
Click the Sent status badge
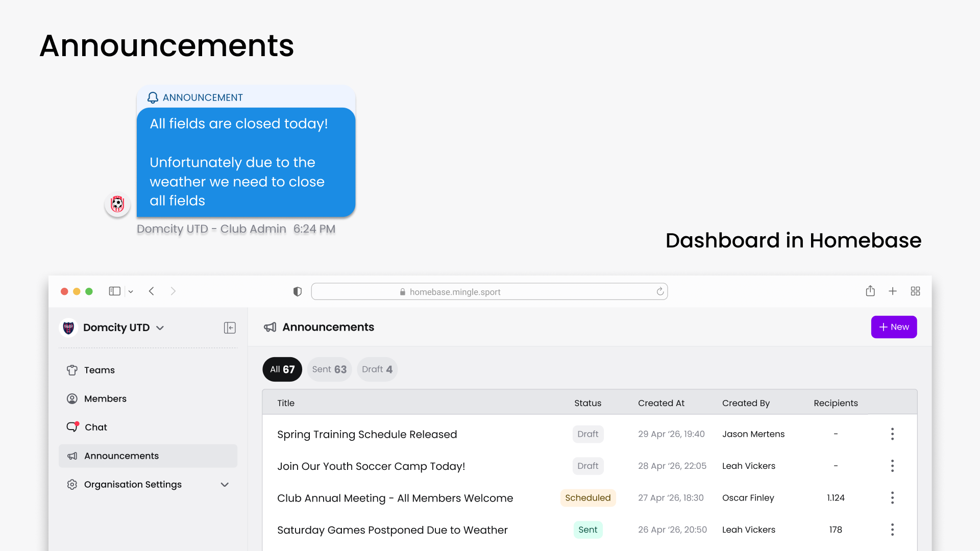[587, 530]
